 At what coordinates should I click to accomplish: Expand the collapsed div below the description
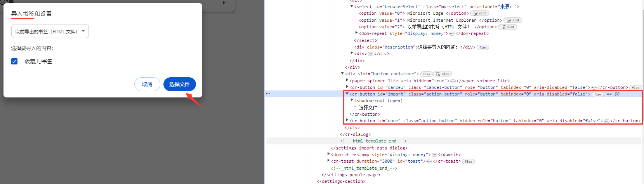click(352, 53)
